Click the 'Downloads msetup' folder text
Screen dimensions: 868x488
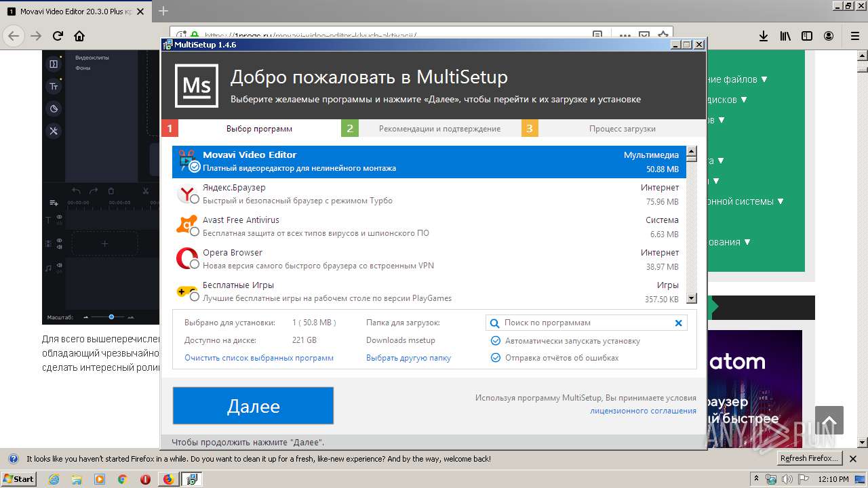401,340
